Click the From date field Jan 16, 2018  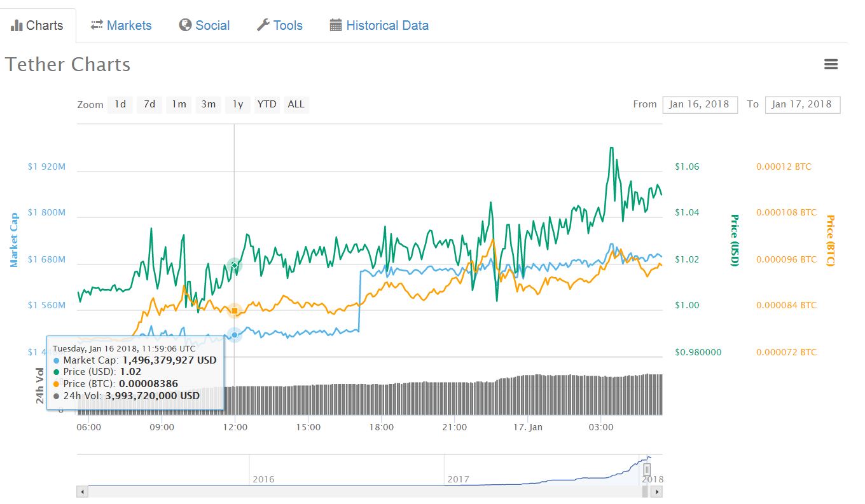(x=700, y=105)
